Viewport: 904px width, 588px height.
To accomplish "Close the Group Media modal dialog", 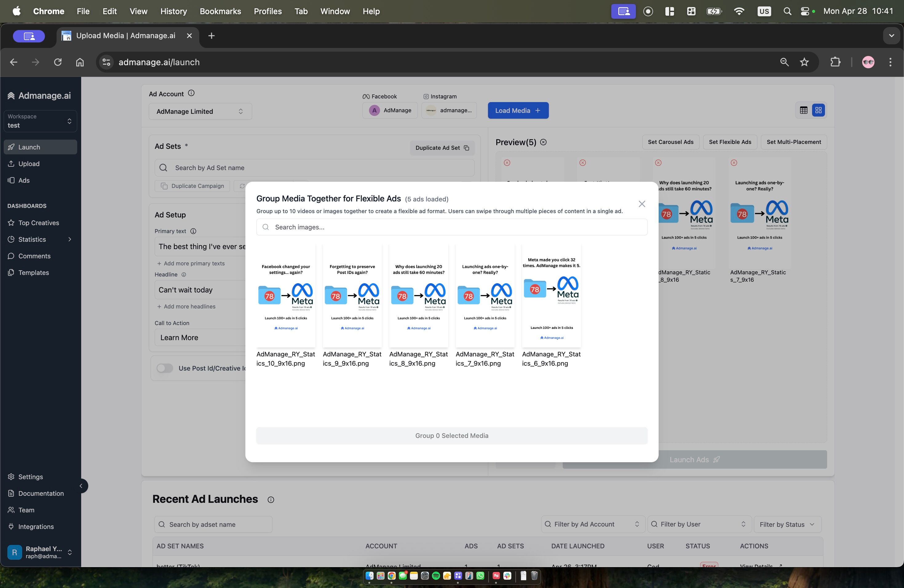I will coord(641,204).
